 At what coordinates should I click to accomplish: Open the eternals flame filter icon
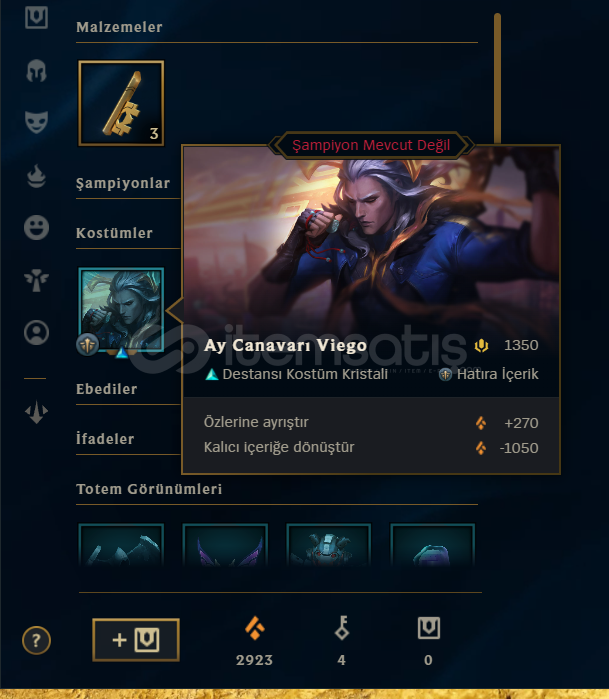(x=37, y=176)
